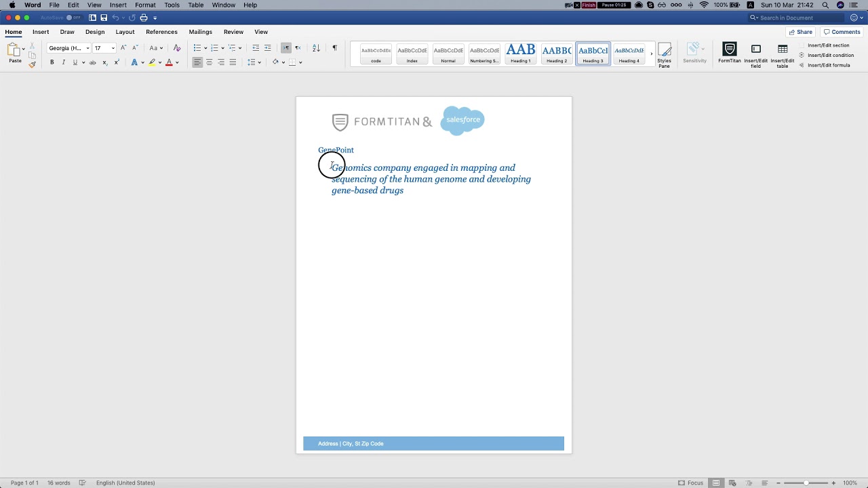Increase the font size with grow icon

pos(123,48)
